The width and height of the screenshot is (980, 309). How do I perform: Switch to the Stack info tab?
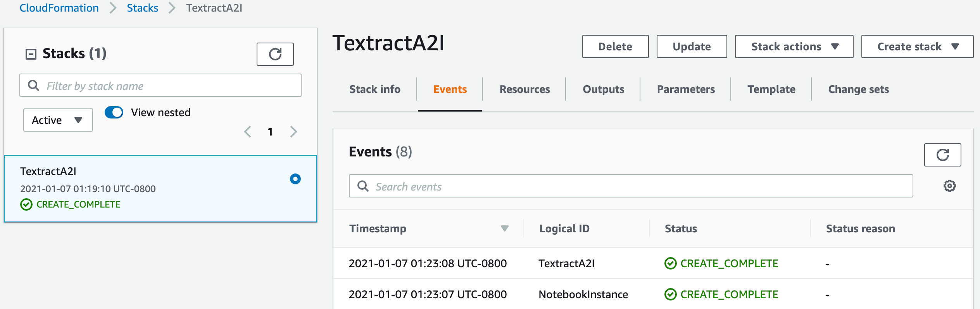point(374,89)
